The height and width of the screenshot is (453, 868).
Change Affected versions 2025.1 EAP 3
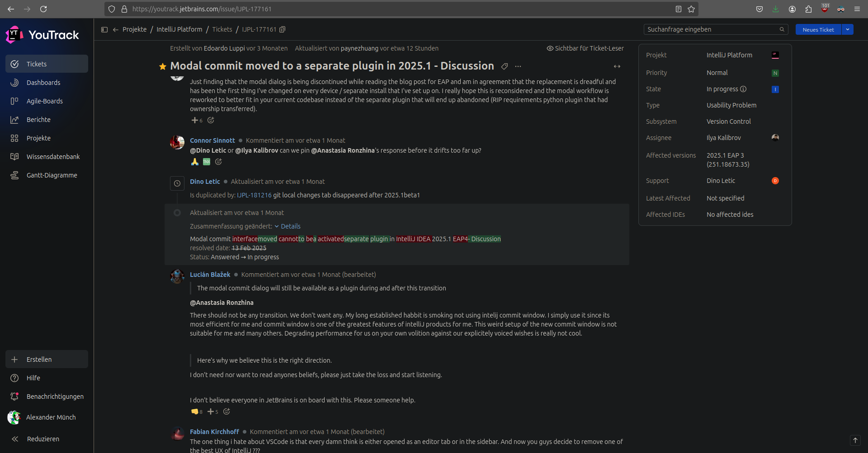click(x=728, y=160)
